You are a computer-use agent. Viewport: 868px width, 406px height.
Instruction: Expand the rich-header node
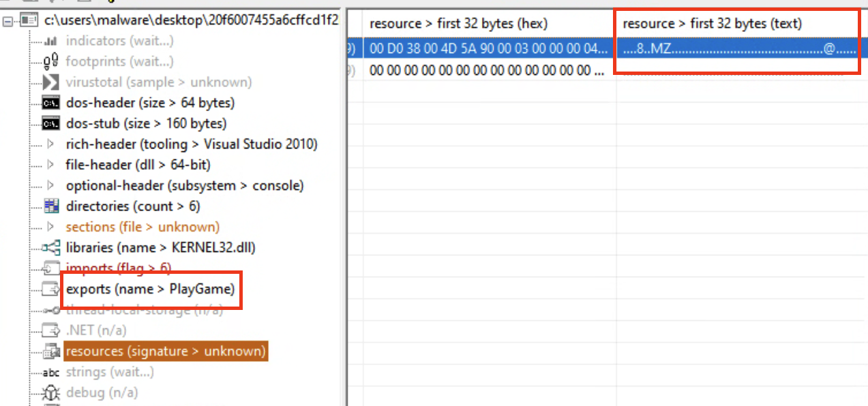click(50, 144)
